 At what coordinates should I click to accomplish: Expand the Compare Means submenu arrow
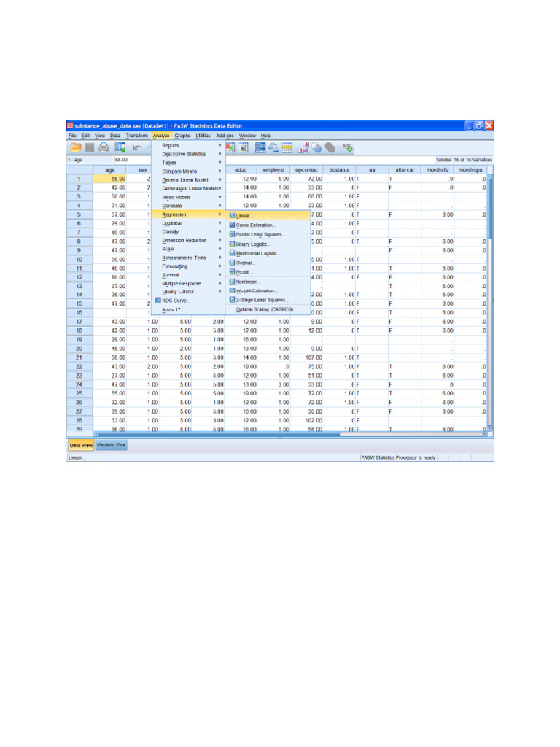tap(220, 171)
